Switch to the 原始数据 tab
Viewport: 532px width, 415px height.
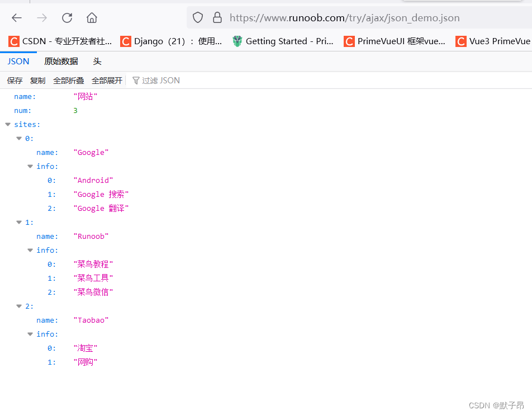(61, 62)
